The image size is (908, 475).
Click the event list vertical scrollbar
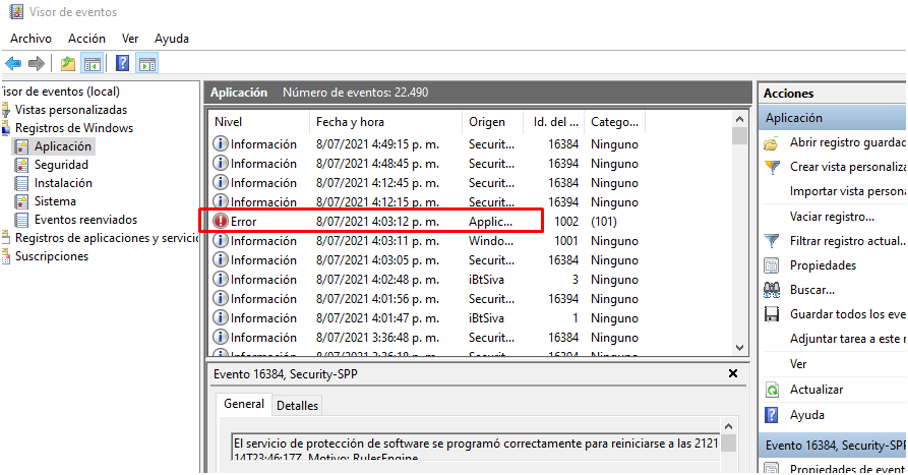[739, 240]
